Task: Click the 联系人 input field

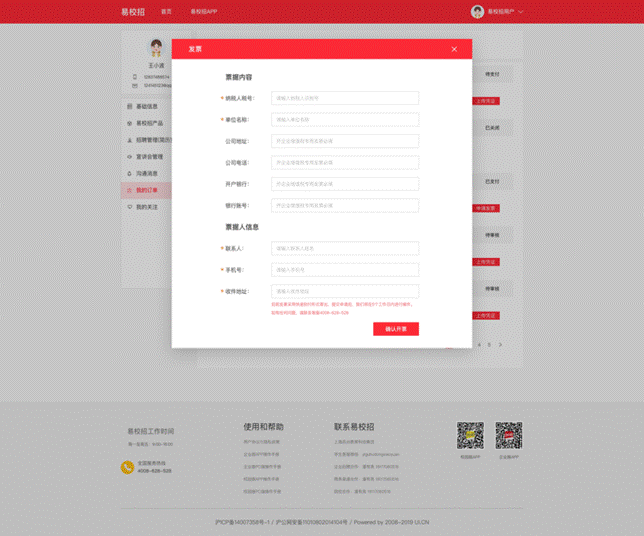Action: (x=345, y=248)
